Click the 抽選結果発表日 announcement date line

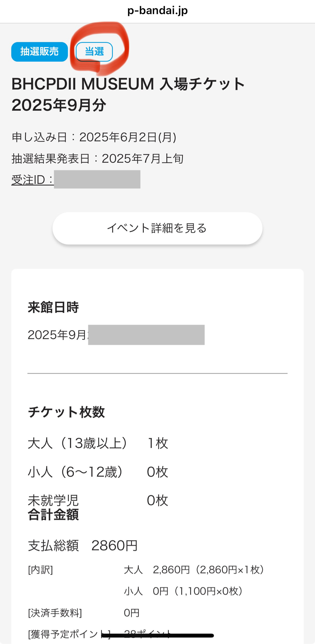click(x=97, y=159)
